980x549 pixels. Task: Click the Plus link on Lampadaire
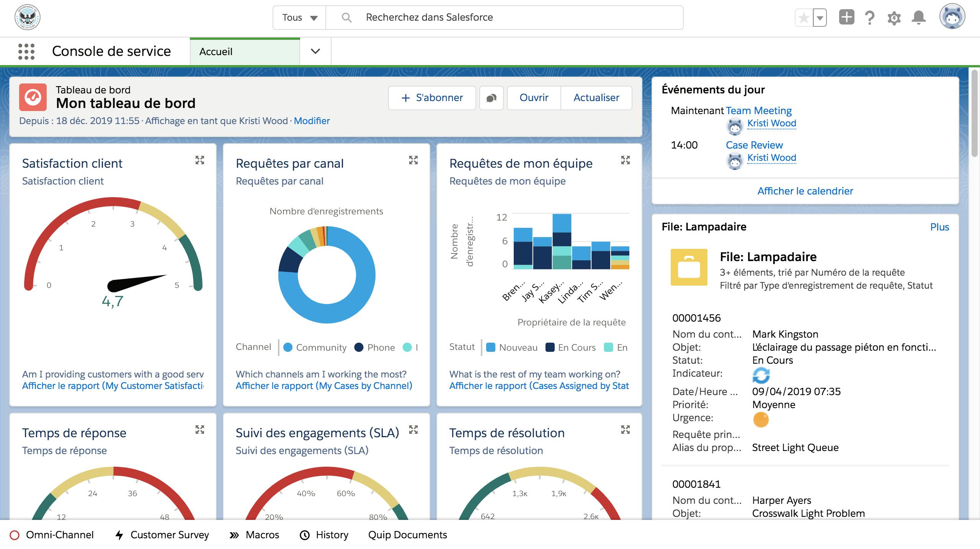click(939, 227)
